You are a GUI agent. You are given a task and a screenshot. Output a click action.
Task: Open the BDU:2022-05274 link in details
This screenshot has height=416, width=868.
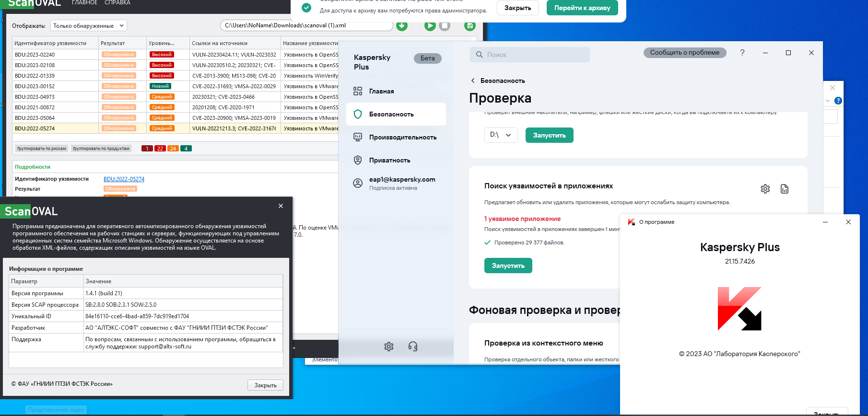[x=124, y=179]
